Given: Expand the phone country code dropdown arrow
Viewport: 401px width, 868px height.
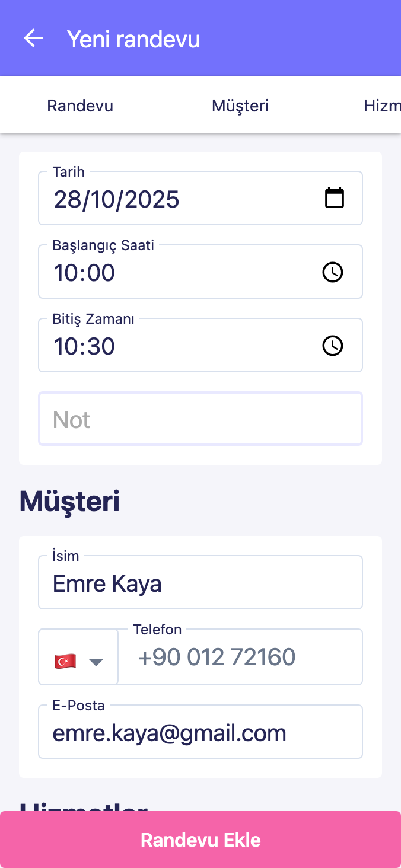Looking at the screenshot, I should (x=96, y=662).
